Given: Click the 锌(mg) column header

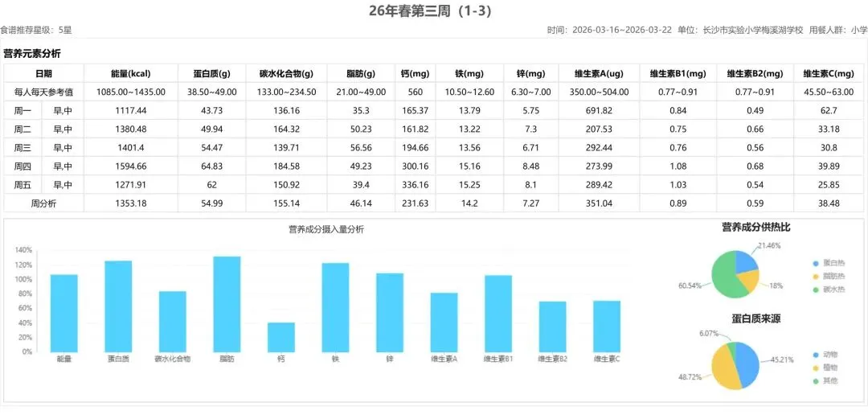Looking at the screenshot, I should point(530,73).
